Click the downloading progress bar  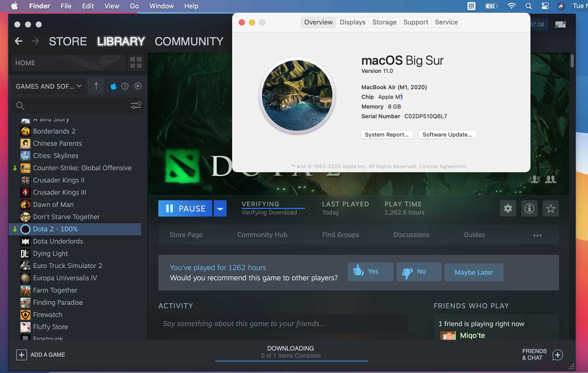tap(291, 361)
